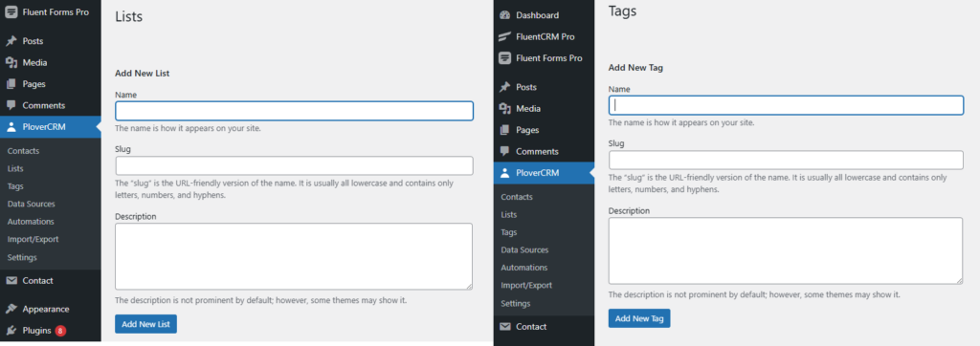
Task: Click the red Plugins update badge showing 8
Action: (x=60, y=331)
